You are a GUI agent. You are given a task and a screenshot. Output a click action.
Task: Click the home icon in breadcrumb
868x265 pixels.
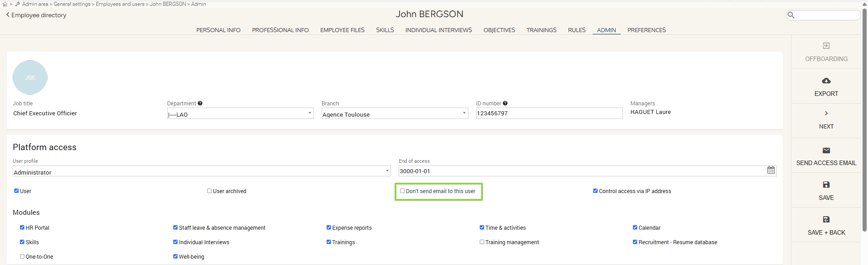click(x=5, y=4)
